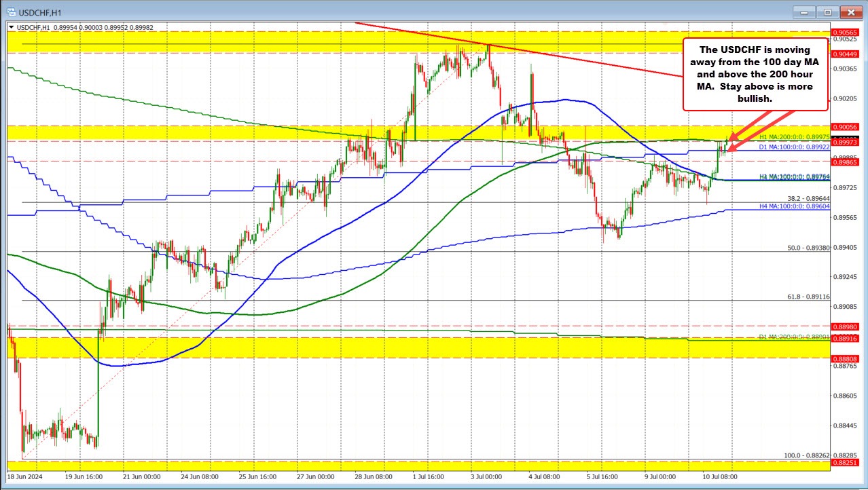Click the 1 Jul 16:00 time axis label

click(x=428, y=477)
